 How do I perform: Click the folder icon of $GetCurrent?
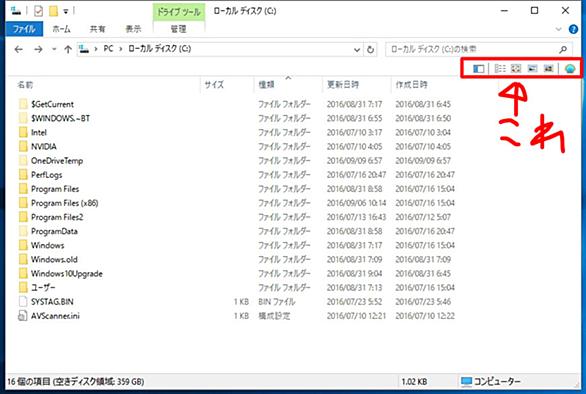pos(23,104)
